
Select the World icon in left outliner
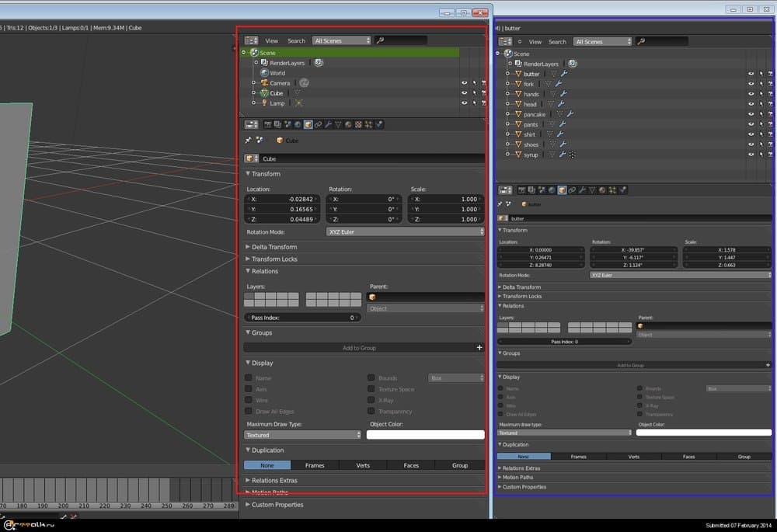pos(264,73)
